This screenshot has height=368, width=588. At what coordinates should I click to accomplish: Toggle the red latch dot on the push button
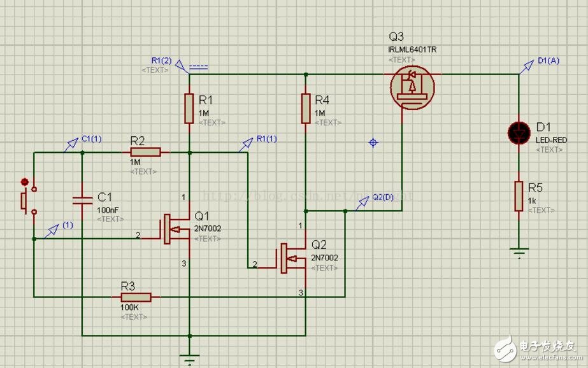(25, 182)
